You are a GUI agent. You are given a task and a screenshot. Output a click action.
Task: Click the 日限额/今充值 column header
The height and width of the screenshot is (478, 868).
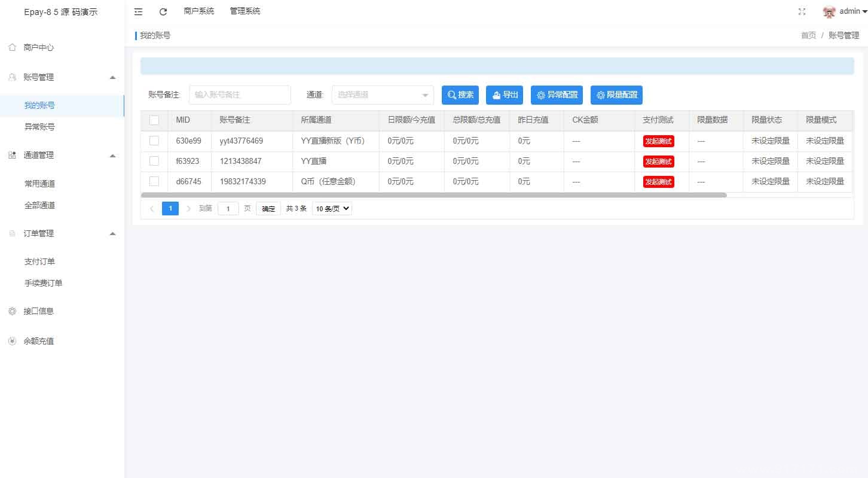(411, 120)
